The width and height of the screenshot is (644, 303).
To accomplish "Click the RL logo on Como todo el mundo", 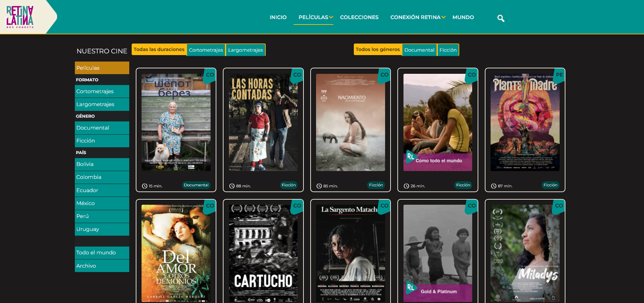I will point(411,156).
